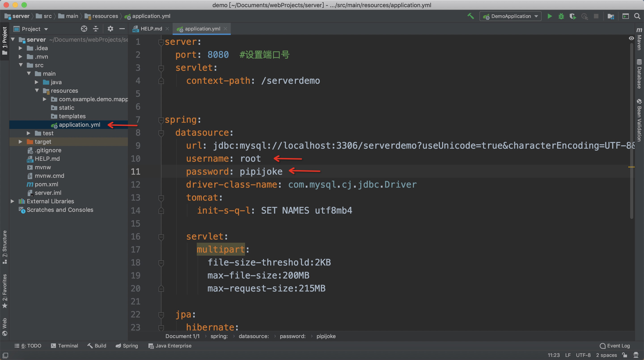The height and width of the screenshot is (360, 644).
Task: Click the src breadcrumb in navigation bar
Action: click(44, 16)
